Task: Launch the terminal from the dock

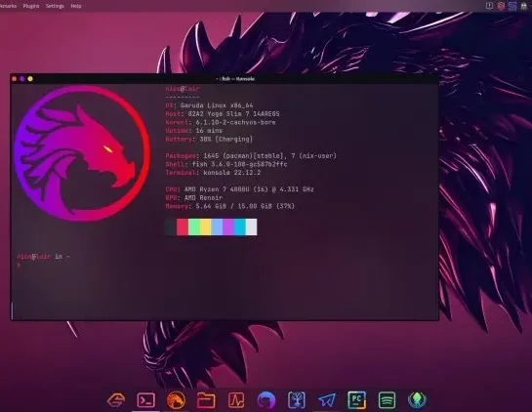Action: coord(145,400)
